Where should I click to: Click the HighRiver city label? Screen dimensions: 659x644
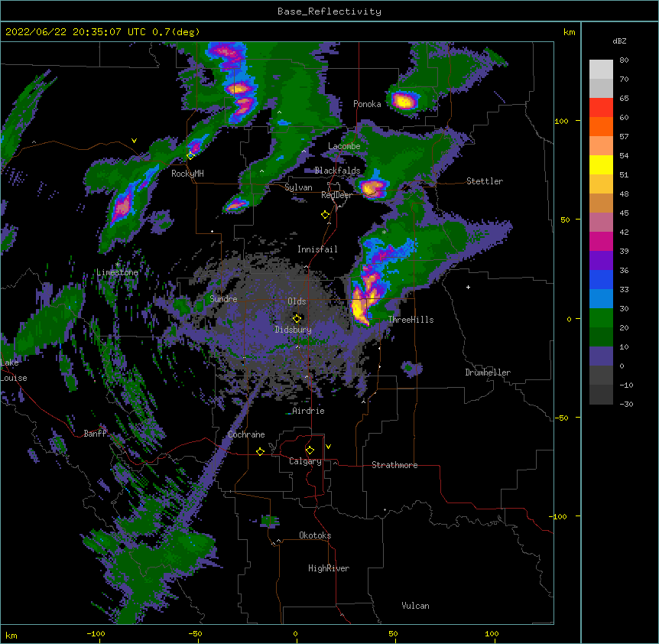pyautogui.click(x=329, y=568)
